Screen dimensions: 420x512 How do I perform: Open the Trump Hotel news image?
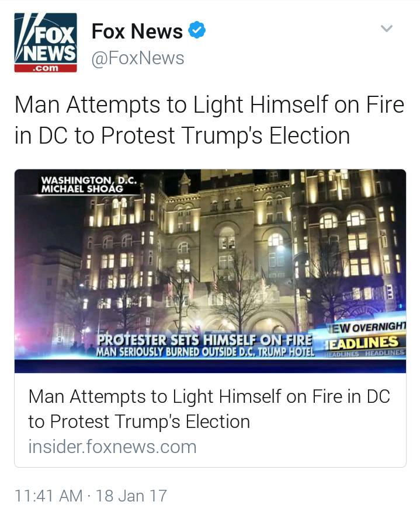(x=210, y=271)
